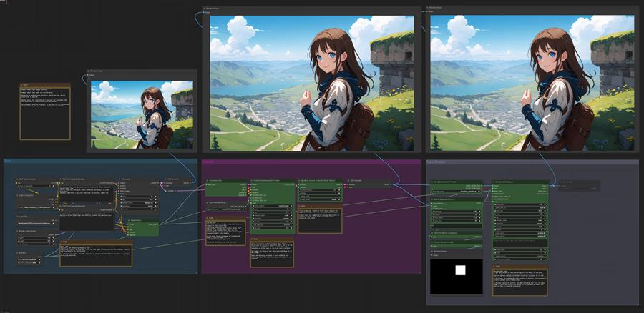Collapse the Convert Mask to Image node
Image resolution: width=644 pixels, height=313 pixels.
click(x=431, y=243)
